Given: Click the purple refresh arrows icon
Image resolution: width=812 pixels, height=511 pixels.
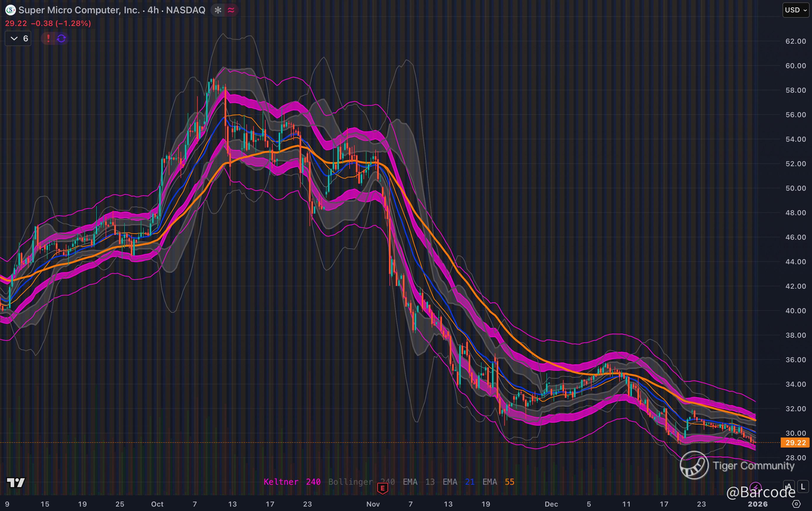Looking at the screenshot, I should point(61,38).
